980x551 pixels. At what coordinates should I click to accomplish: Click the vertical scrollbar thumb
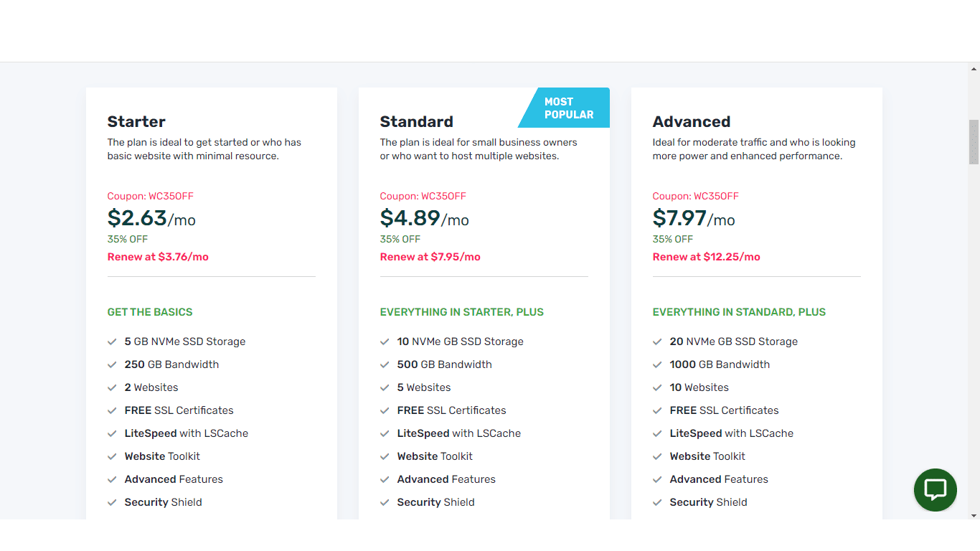(x=974, y=142)
